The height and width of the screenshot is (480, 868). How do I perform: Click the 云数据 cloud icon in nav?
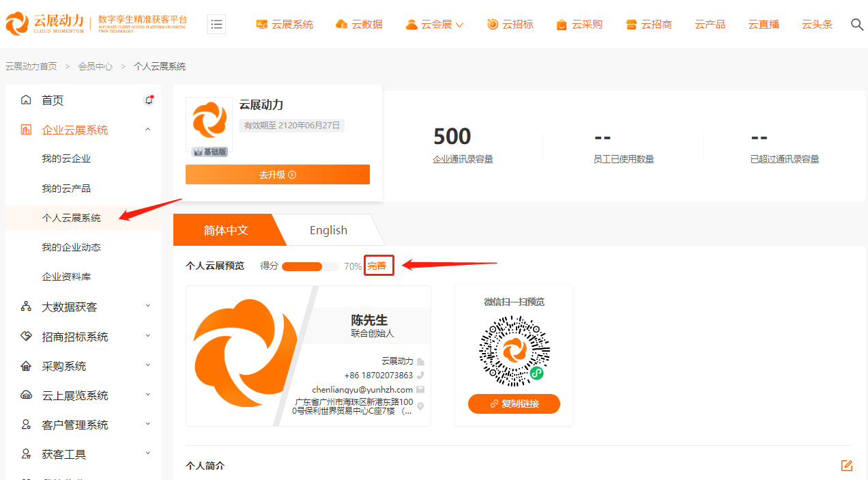point(342,25)
